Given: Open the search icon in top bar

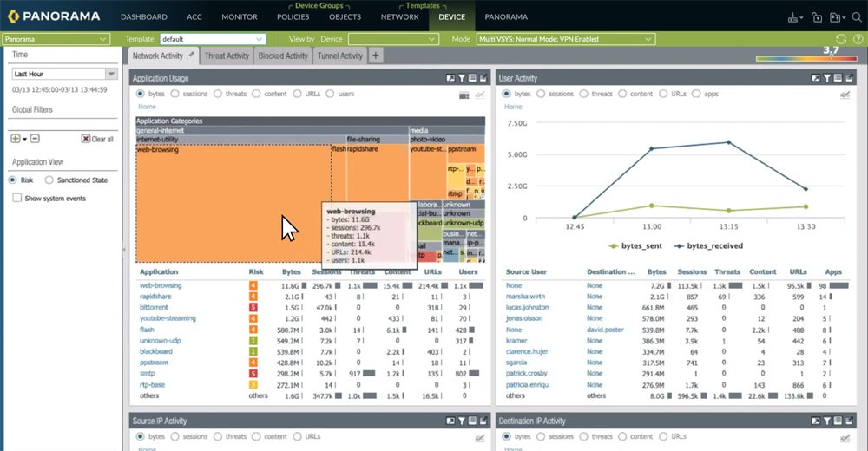Looking at the screenshot, I should coord(857,16).
